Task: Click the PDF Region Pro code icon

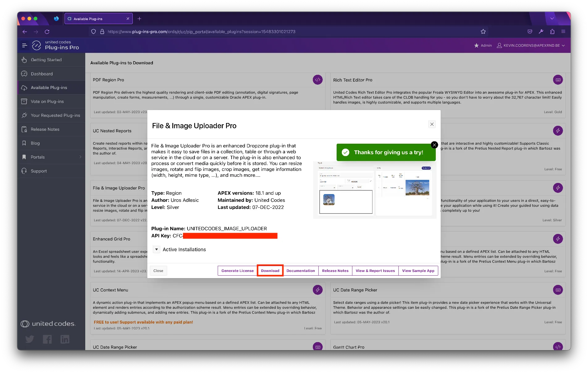Action: pos(317,80)
